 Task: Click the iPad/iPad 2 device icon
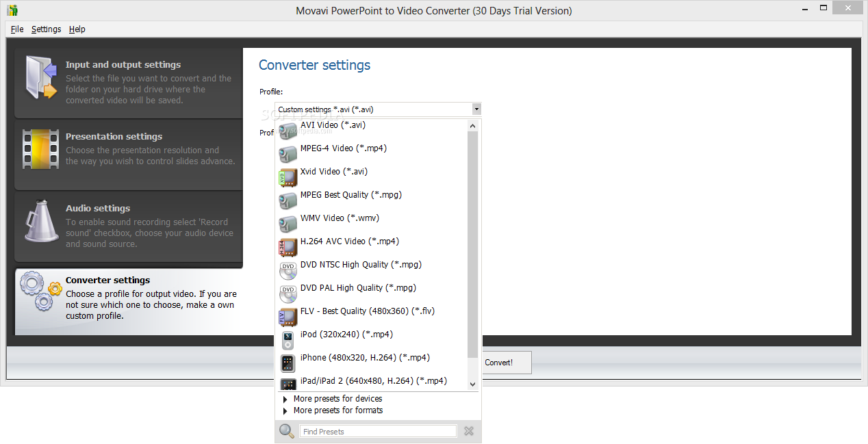pos(288,384)
